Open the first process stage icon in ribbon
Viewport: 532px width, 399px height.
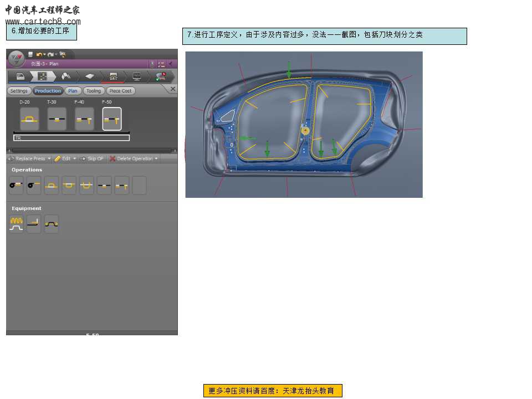click(21, 76)
